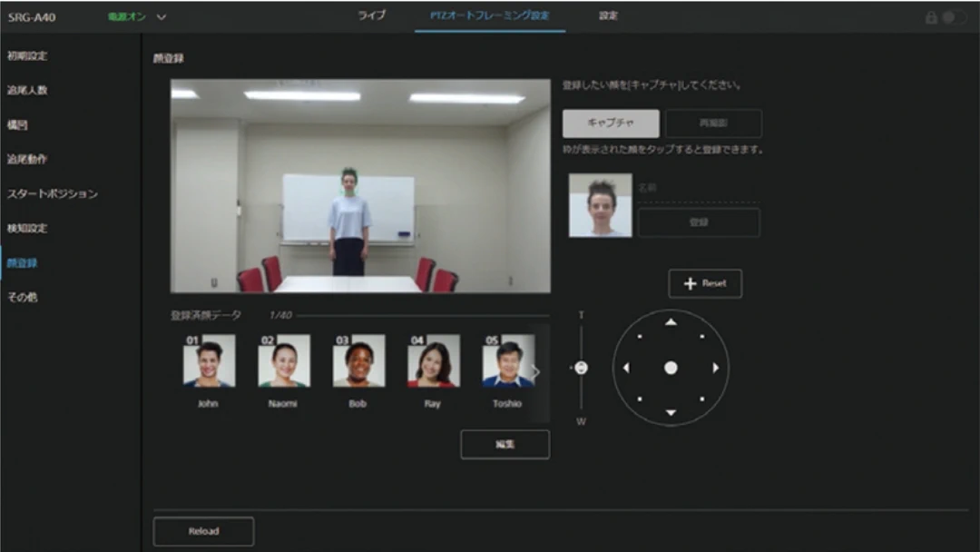
Task: Switch to the 設定 tab
Action: click(608, 16)
